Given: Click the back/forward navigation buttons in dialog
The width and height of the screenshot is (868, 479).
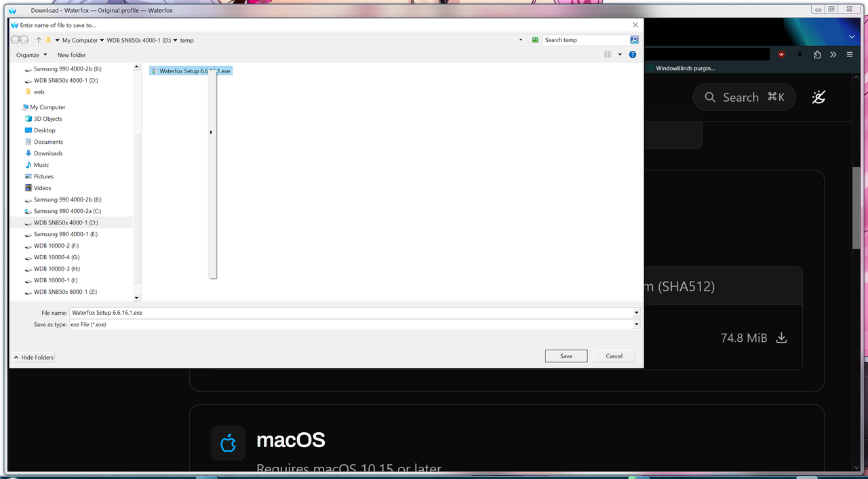Looking at the screenshot, I should tap(20, 40).
